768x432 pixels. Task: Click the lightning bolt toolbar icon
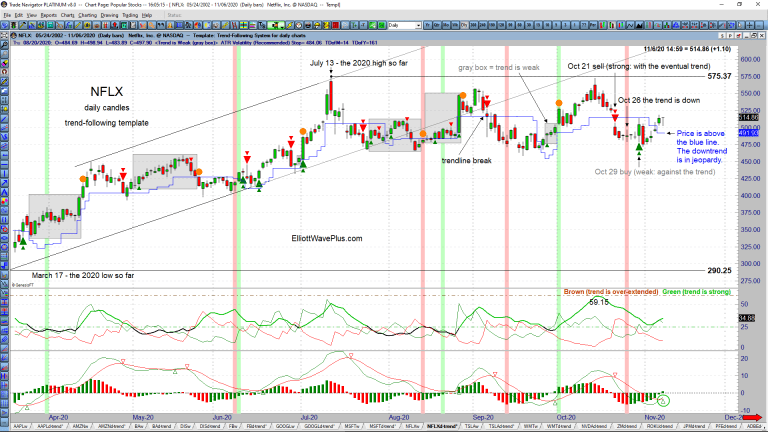[x=289, y=24]
